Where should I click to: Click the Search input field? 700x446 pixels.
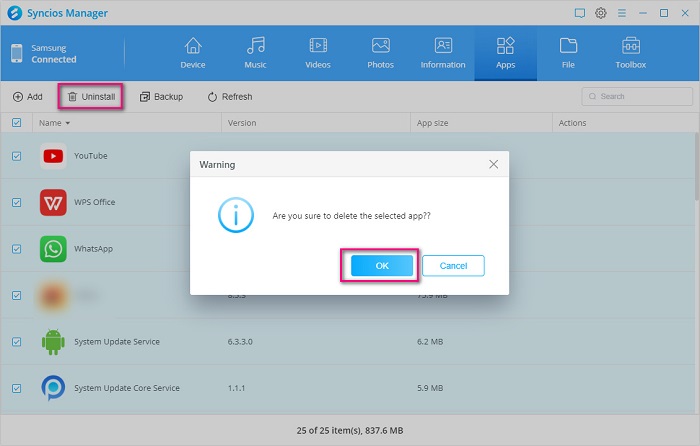[x=640, y=97]
